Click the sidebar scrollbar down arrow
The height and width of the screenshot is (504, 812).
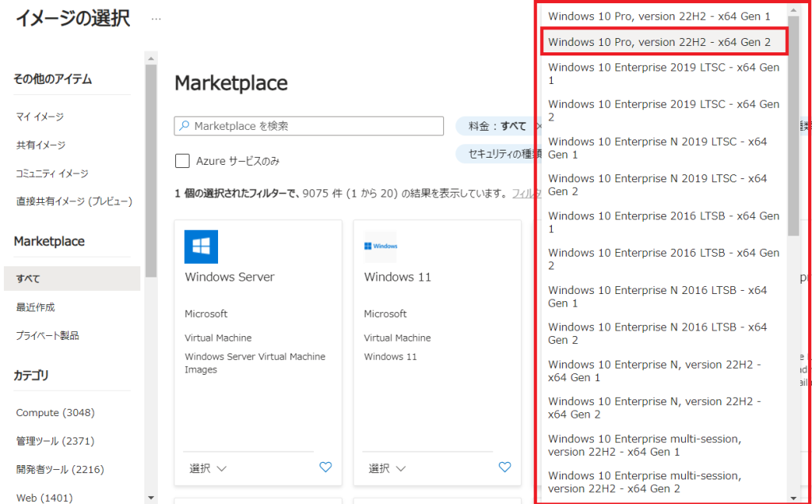click(x=151, y=498)
